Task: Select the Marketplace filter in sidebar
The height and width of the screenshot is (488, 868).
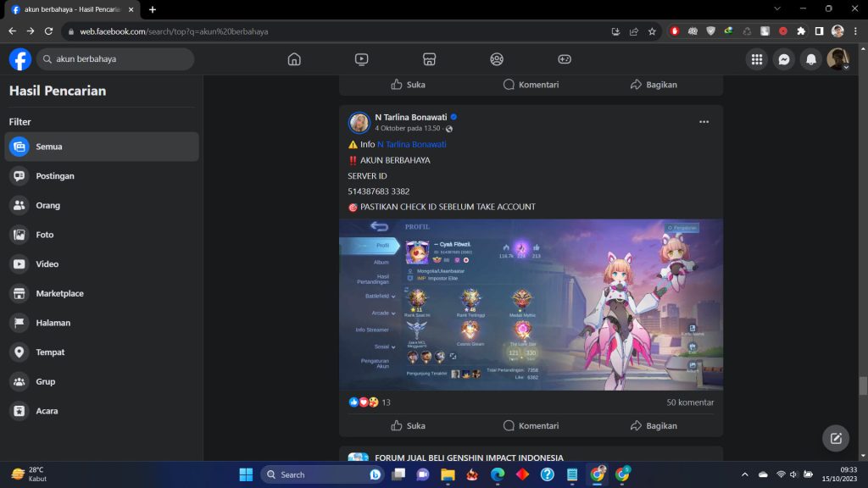Action: coord(102,293)
